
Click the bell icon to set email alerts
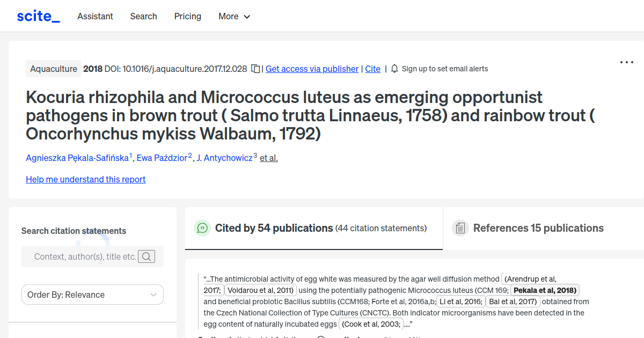click(x=394, y=69)
